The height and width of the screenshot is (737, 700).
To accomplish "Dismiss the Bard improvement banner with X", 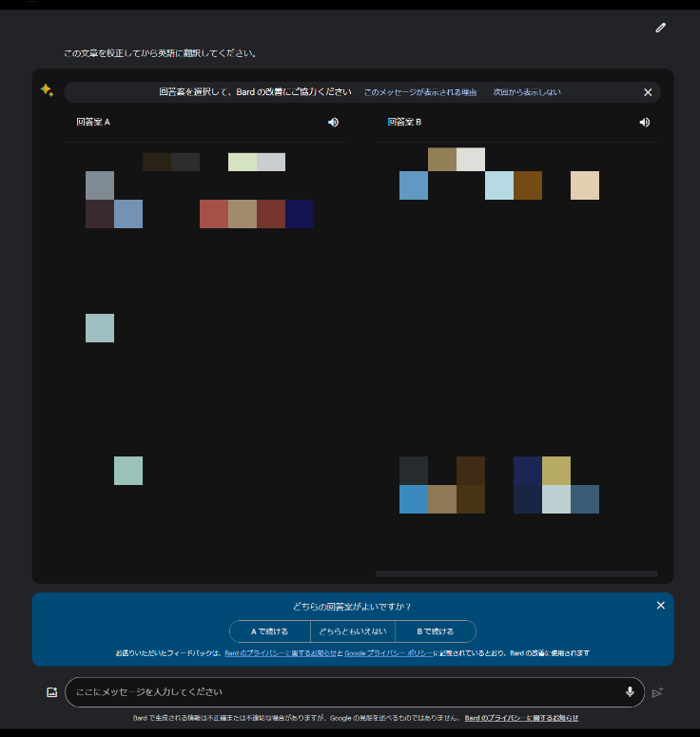I will coord(648,92).
